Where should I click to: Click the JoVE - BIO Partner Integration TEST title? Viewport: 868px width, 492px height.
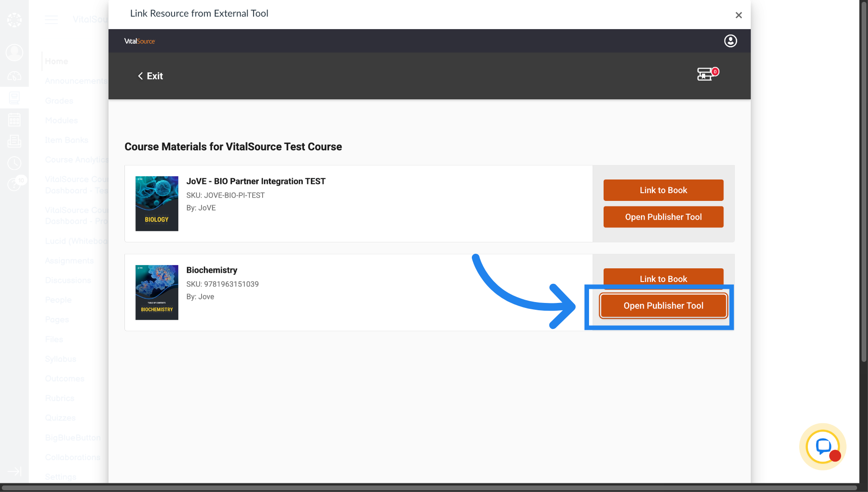pos(256,181)
